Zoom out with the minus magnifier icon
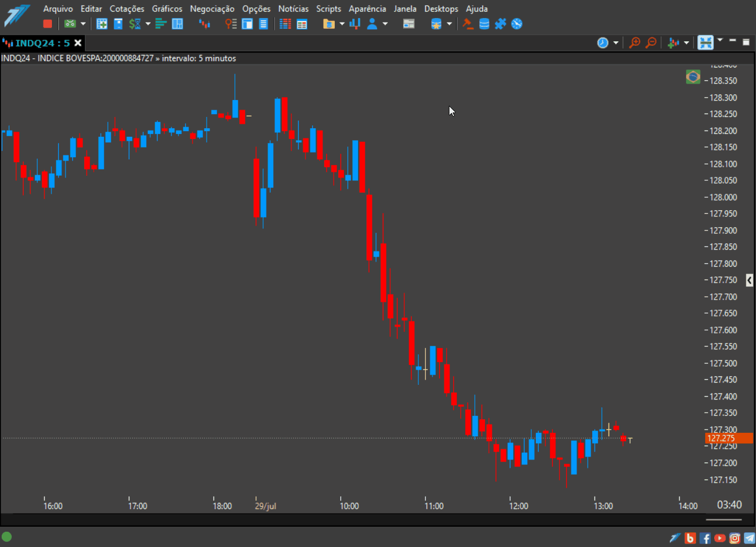This screenshot has width=756, height=547. coord(651,43)
